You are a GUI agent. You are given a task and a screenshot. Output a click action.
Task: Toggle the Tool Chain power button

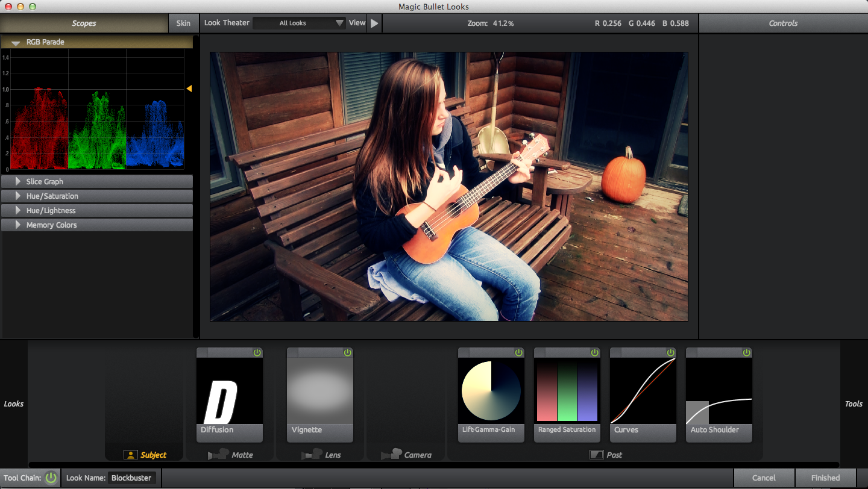(x=51, y=478)
